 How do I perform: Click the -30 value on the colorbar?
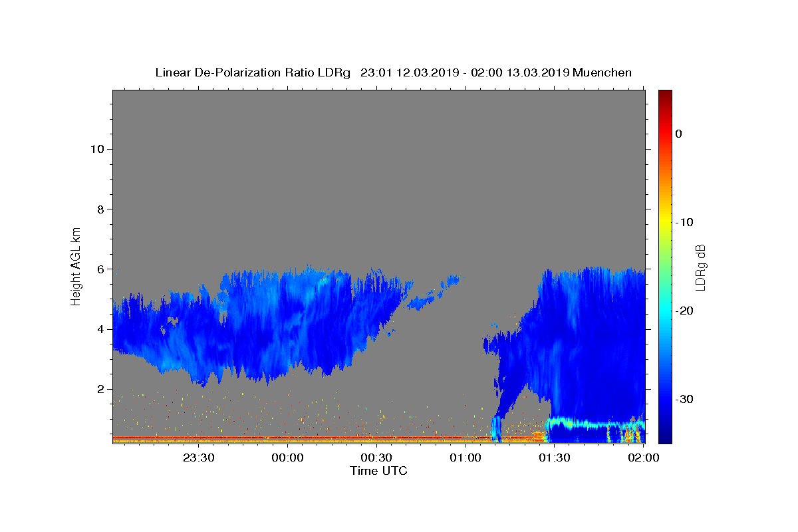[684, 399]
